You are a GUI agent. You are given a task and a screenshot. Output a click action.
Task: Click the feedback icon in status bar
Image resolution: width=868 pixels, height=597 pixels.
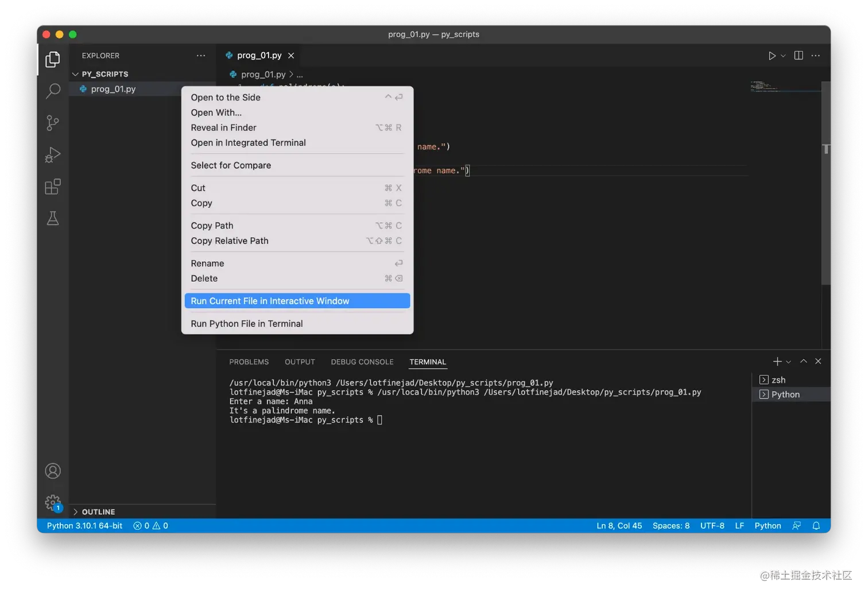pyautogui.click(x=797, y=526)
